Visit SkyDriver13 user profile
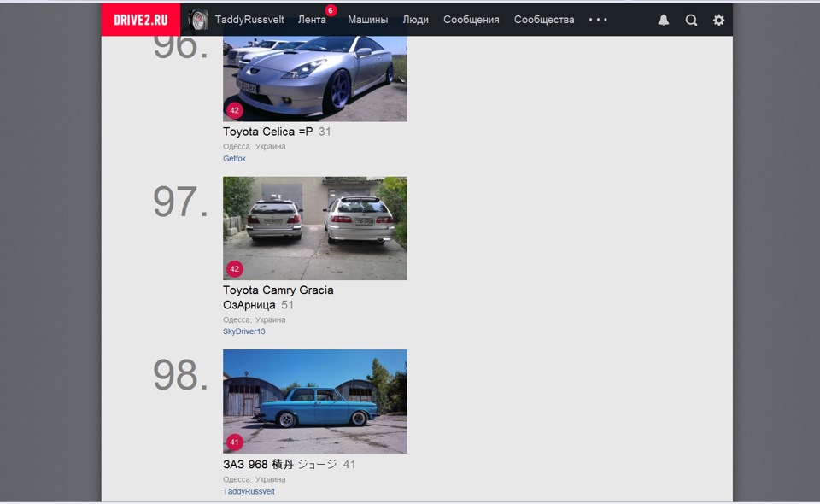The width and height of the screenshot is (820, 504). click(x=244, y=331)
